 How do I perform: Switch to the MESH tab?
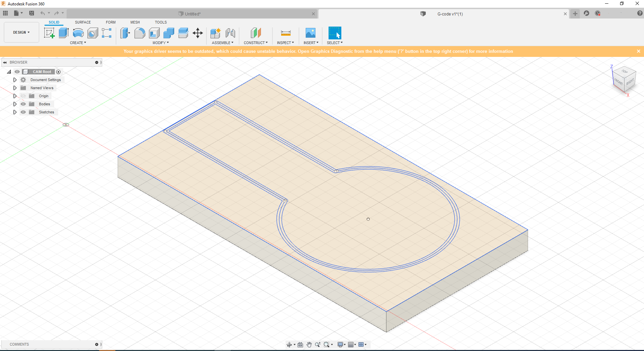tap(135, 22)
